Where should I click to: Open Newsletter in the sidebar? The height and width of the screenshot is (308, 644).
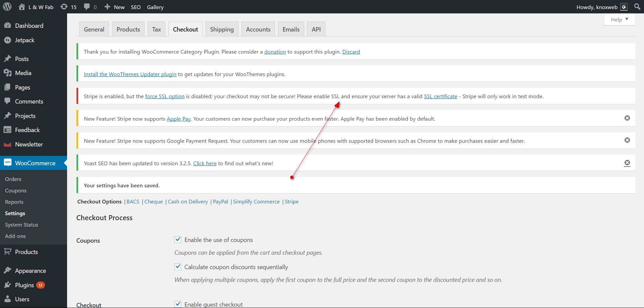[29, 144]
